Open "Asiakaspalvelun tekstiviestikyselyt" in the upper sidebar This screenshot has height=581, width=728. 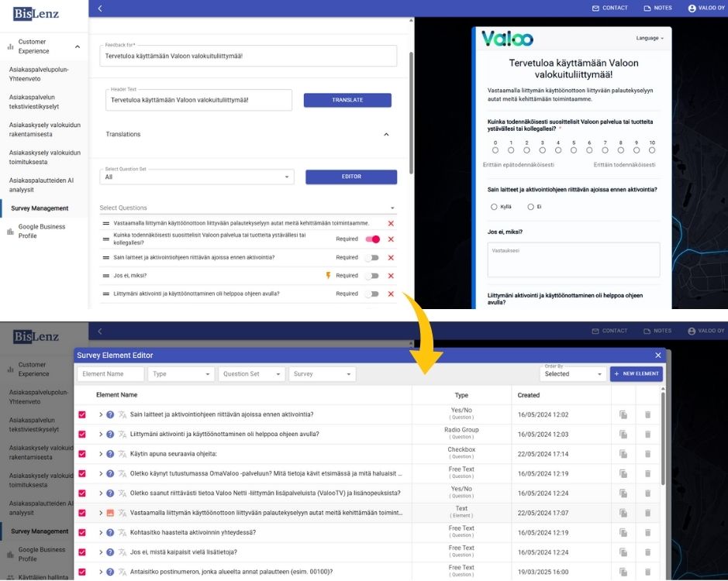click(34, 102)
